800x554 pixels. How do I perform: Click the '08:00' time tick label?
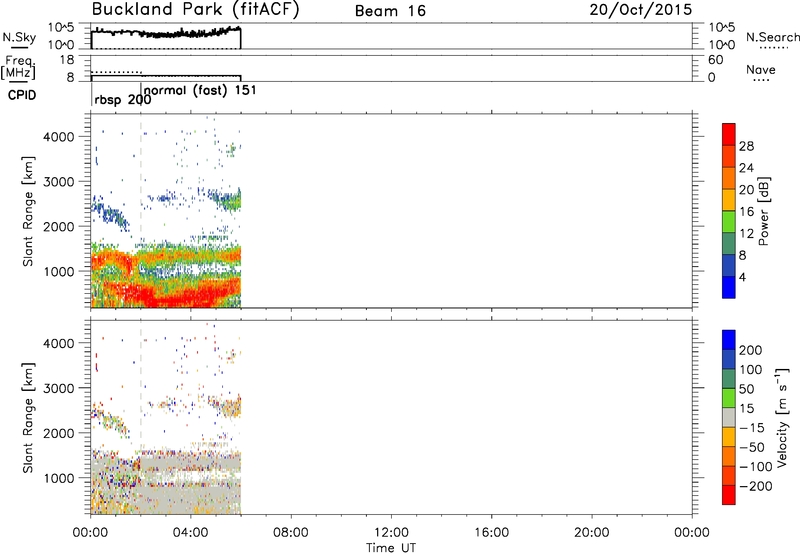tap(291, 533)
